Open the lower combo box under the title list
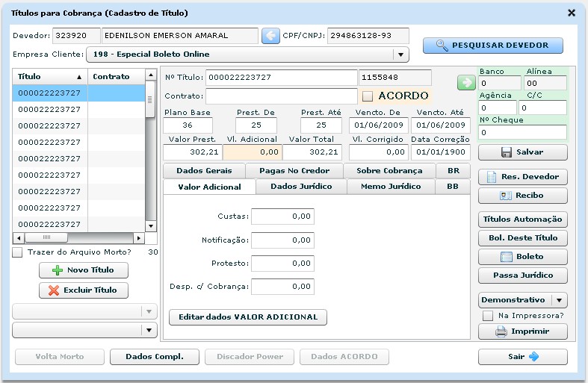This screenshot has height=383, width=588. (x=84, y=330)
